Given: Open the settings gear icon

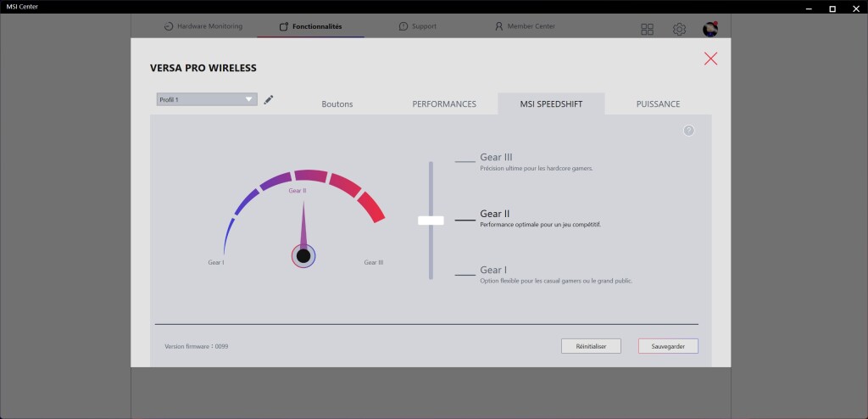Looking at the screenshot, I should (679, 30).
